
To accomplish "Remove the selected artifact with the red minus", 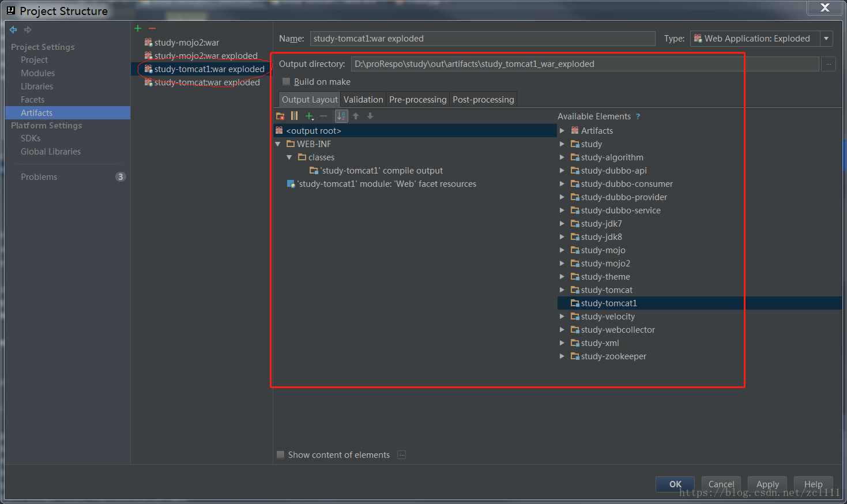I will tap(152, 28).
